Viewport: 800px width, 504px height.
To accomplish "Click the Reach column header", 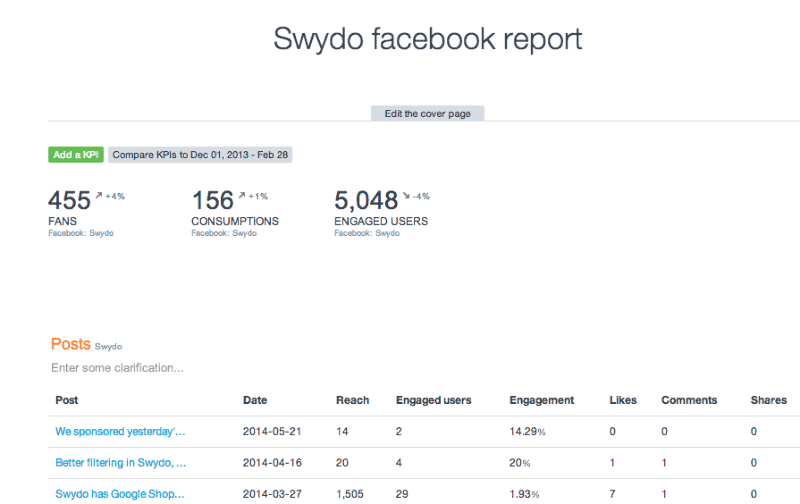I will pos(353,400).
